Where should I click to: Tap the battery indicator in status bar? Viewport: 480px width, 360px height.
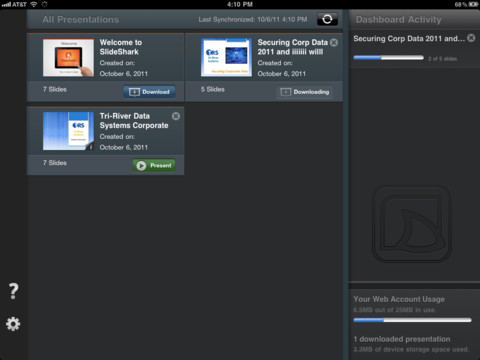pyautogui.click(x=473, y=4)
